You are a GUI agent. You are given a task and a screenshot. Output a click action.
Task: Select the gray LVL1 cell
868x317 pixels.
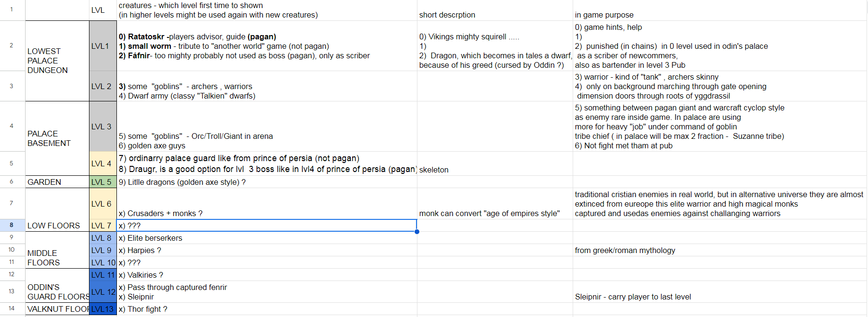click(102, 46)
